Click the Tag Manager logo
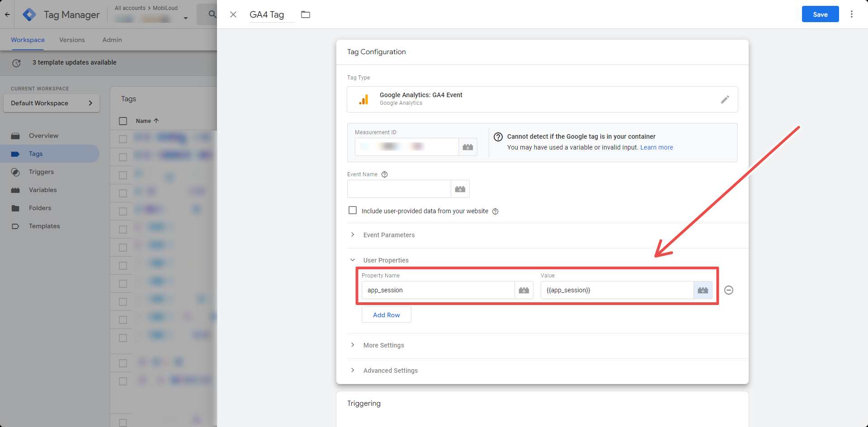This screenshot has width=868, height=427. [29, 14]
